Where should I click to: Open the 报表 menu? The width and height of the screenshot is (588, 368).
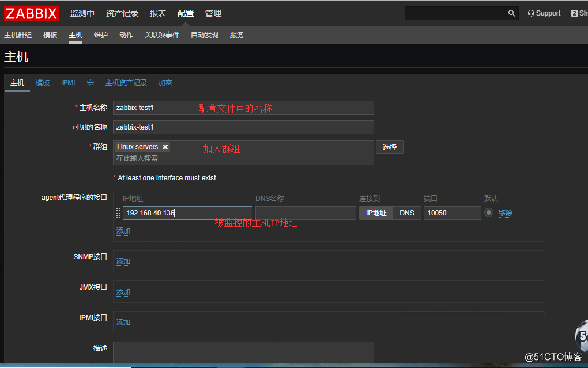coord(158,13)
